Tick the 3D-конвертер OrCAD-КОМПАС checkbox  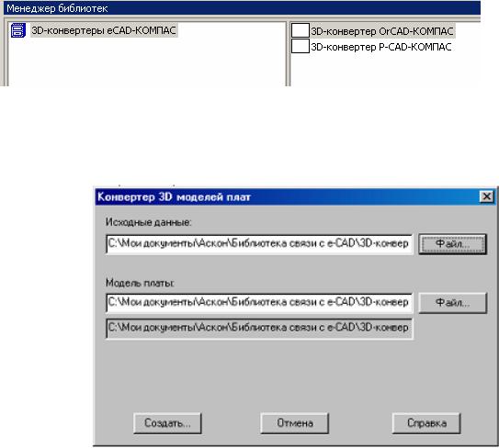point(301,30)
